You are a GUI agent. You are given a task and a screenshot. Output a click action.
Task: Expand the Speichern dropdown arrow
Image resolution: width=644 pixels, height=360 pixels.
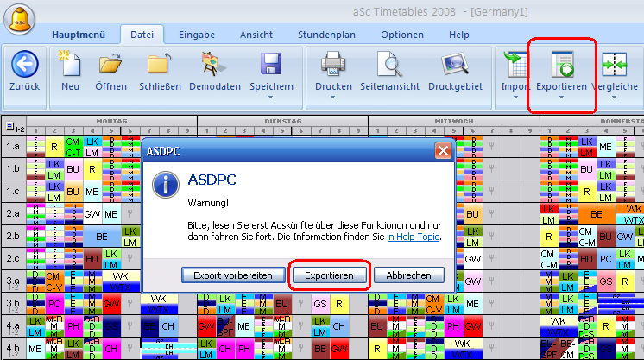271,98
